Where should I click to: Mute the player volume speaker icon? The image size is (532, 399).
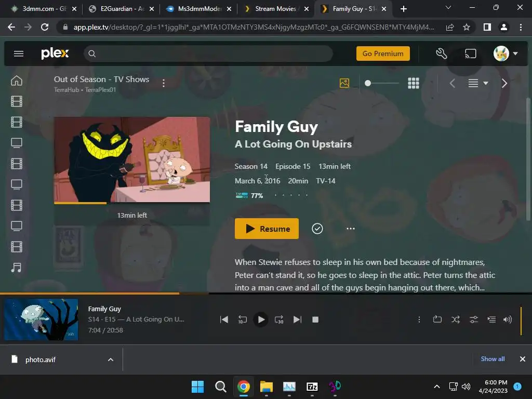pos(508,320)
